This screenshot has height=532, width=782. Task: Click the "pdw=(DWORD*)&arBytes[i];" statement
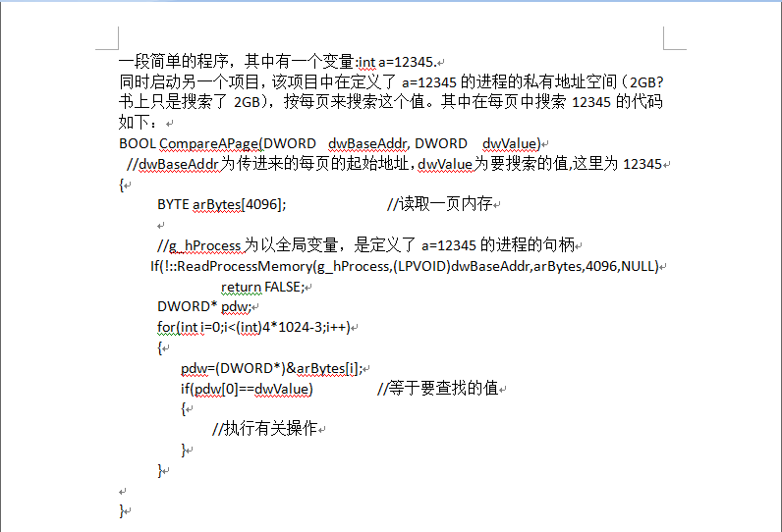(x=271, y=369)
